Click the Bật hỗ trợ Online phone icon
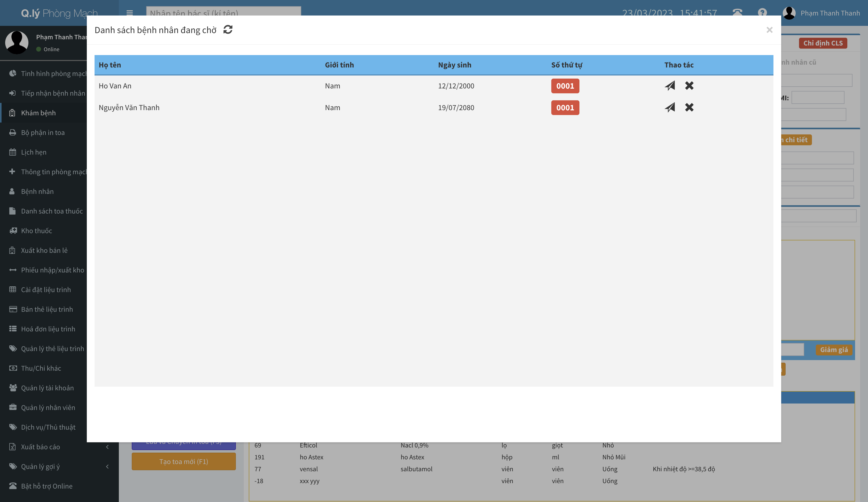This screenshot has height=502, width=868. [x=13, y=486]
